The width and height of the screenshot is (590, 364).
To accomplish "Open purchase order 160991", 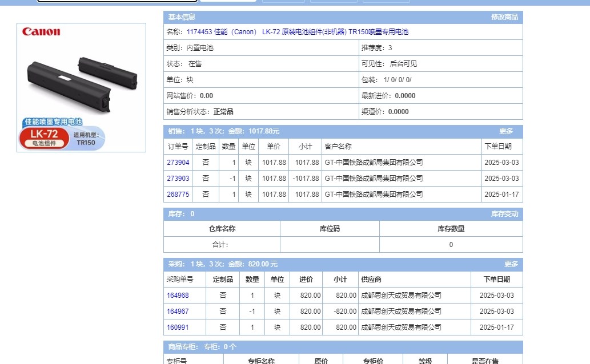I will [x=178, y=327].
